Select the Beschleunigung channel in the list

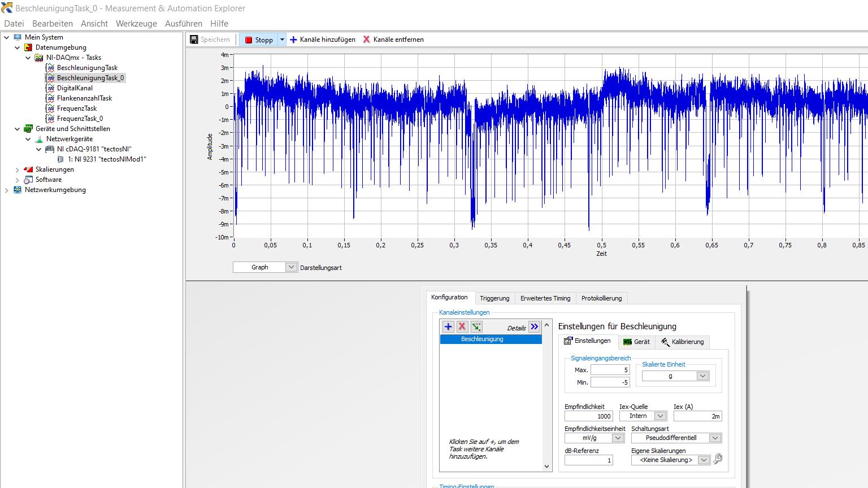[482, 339]
